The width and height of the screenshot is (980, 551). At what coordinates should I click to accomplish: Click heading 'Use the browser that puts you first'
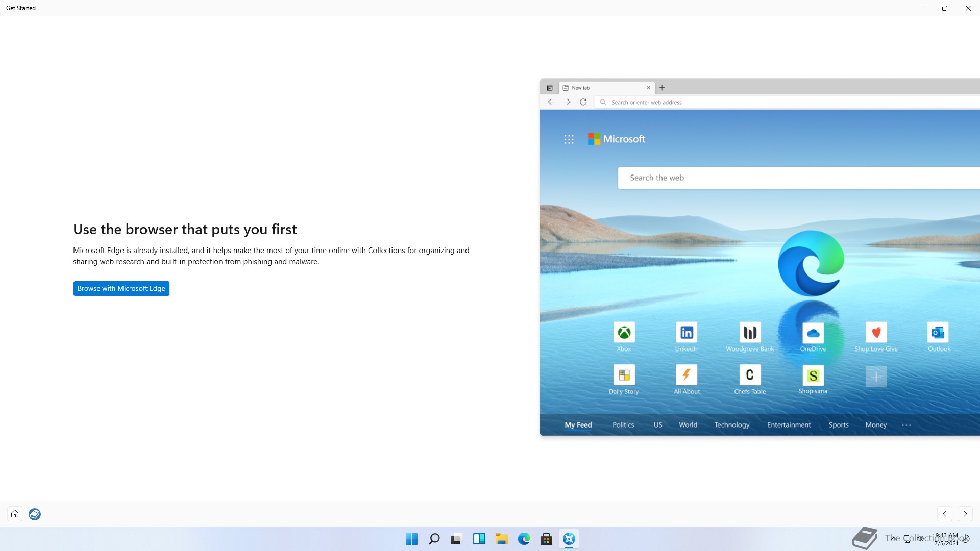coord(185,229)
